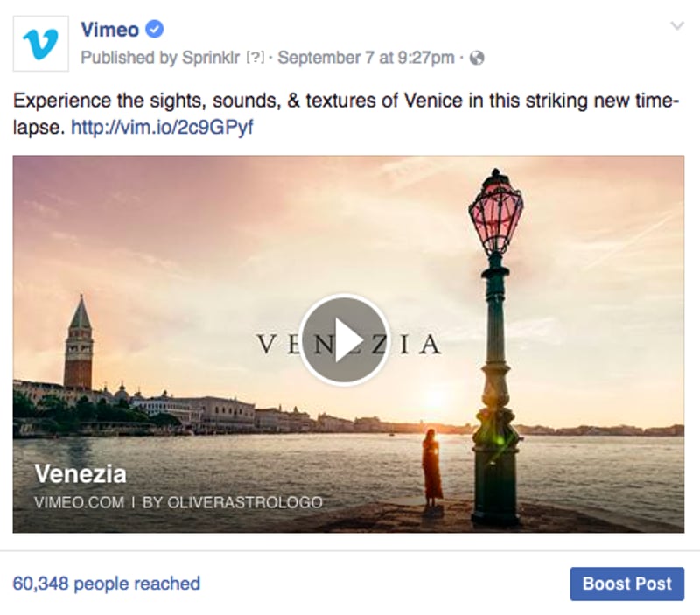Click the blue verified badge
Image resolution: width=700 pixels, height=615 pixels.
coord(155,30)
